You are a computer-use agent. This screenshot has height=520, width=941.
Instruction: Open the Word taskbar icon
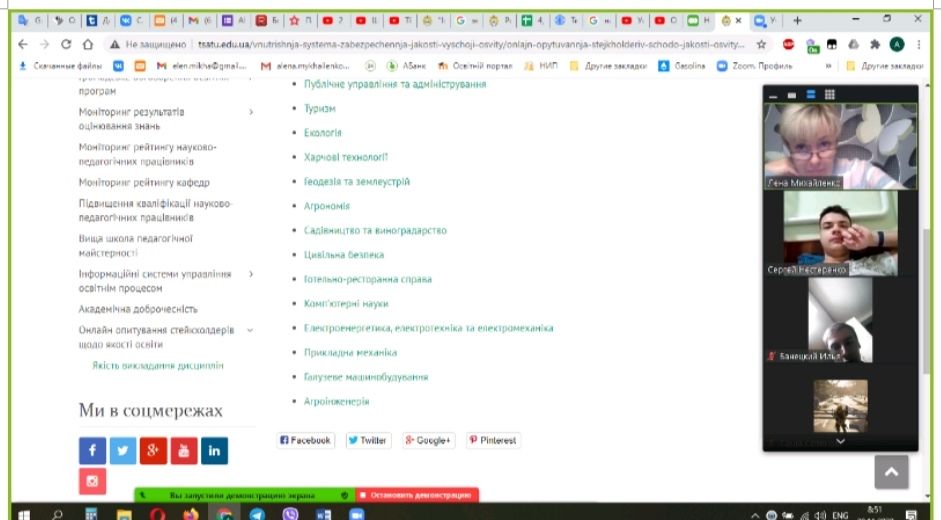(x=323, y=515)
